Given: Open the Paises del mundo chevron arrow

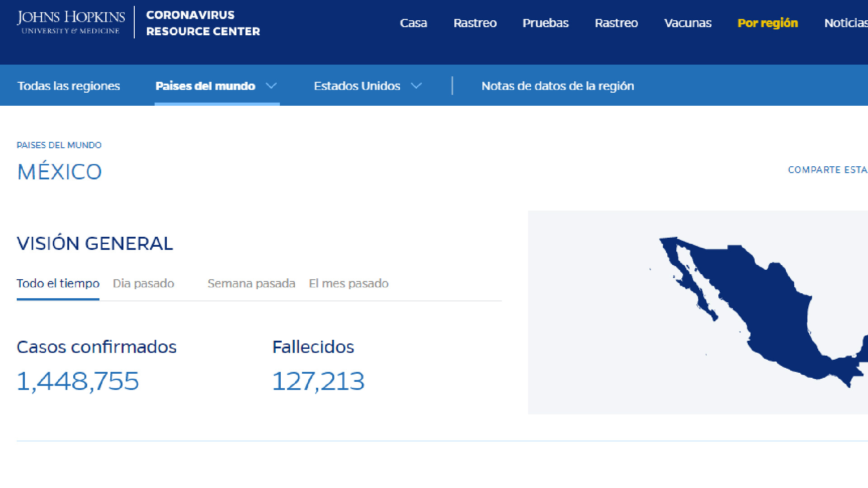Looking at the screenshot, I should click(272, 86).
